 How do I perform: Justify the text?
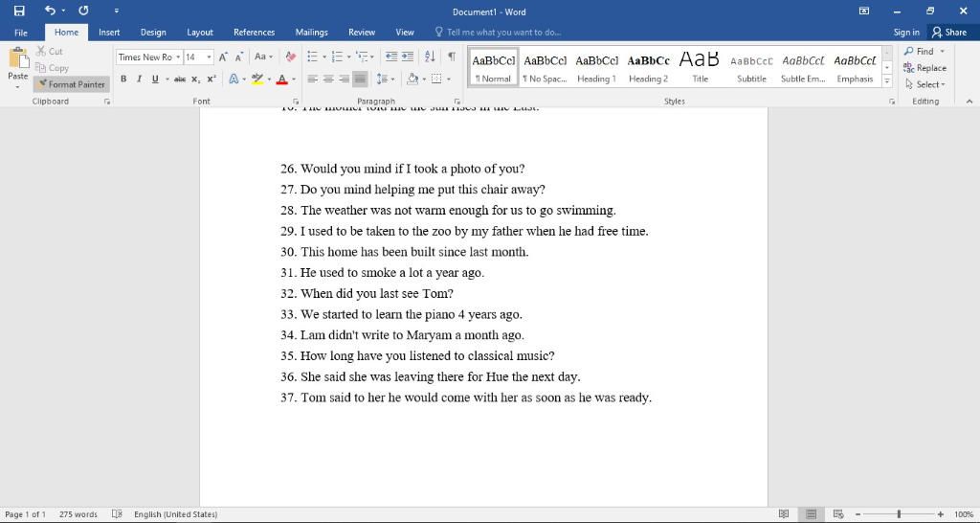coord(360,79)
